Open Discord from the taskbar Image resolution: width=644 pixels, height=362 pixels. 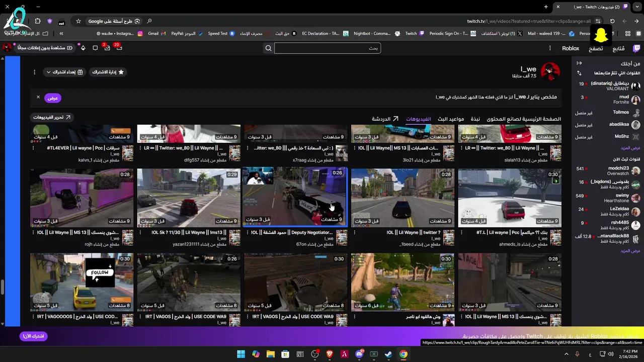[359, 354]
